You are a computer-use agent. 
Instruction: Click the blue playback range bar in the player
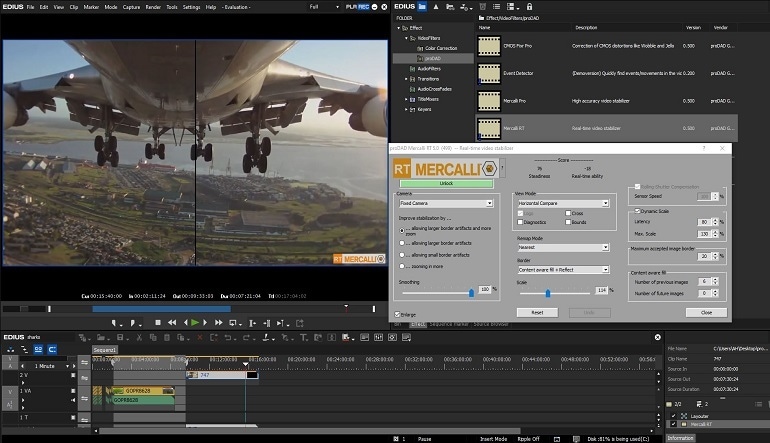(x=162, y=309)
